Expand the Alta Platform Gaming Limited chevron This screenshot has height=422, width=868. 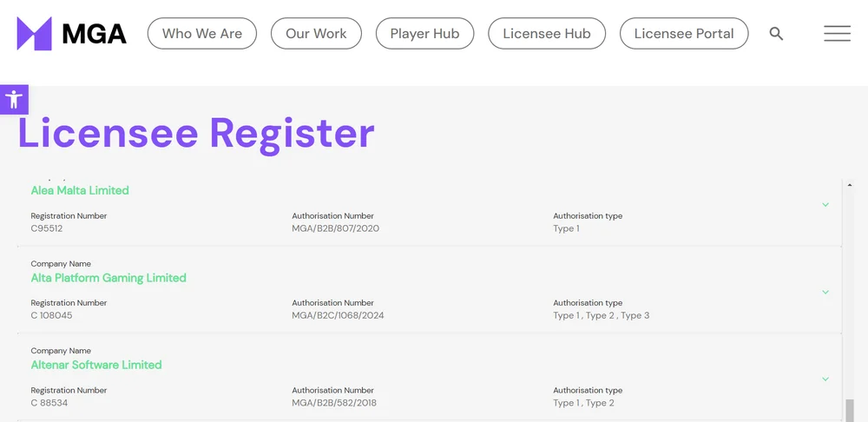point(825,292)
